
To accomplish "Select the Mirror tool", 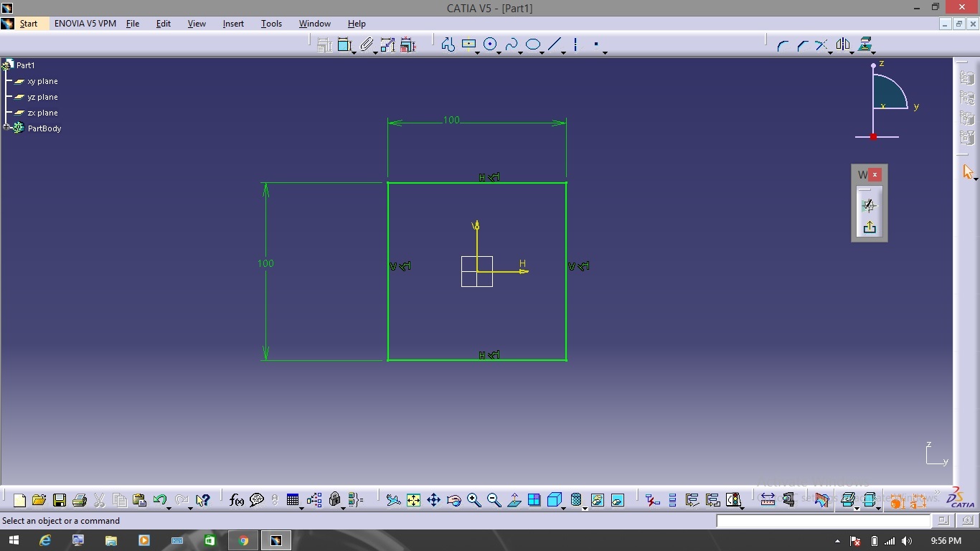I will tap(843, 45).
